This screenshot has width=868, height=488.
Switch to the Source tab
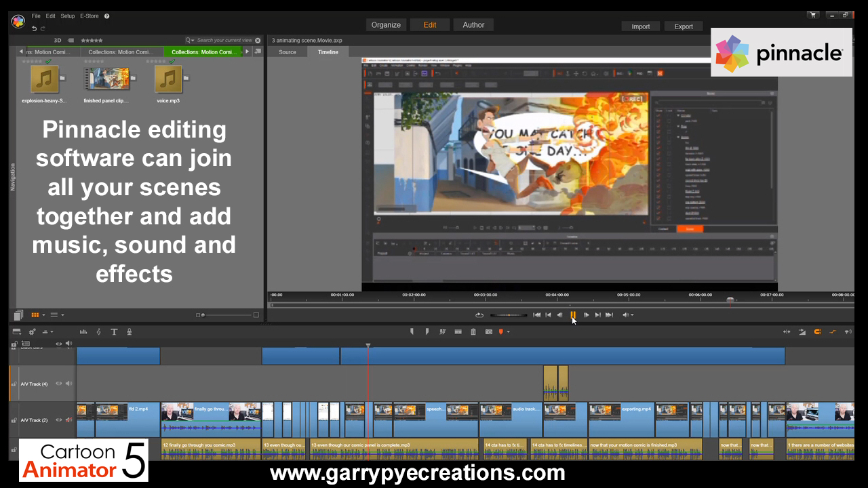tap(288, 52)
